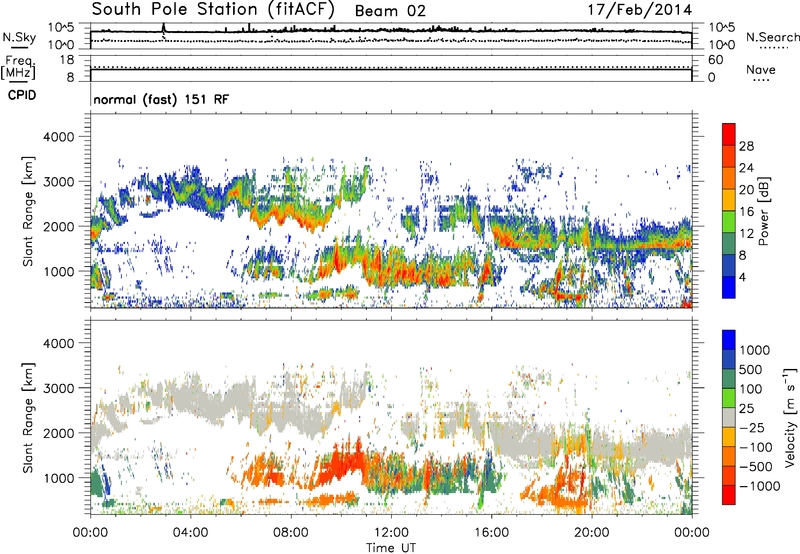Select the "Beam 02" label
This screenshot has width=800, height=554.
point(390,11)
